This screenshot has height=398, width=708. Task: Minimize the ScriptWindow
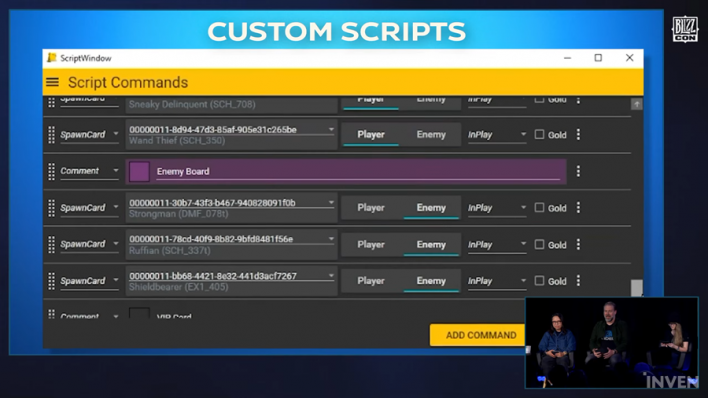point(567,58)
